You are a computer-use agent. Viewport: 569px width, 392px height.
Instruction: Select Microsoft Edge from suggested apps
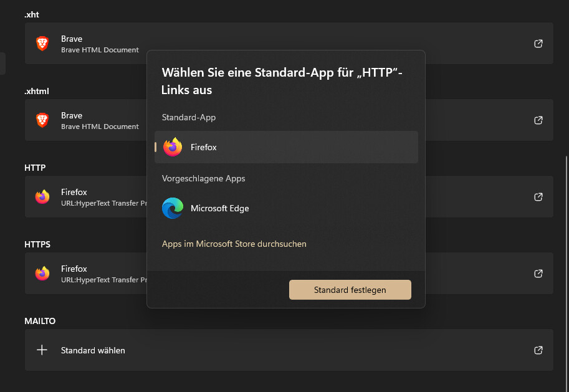click(x=286, y=208)
